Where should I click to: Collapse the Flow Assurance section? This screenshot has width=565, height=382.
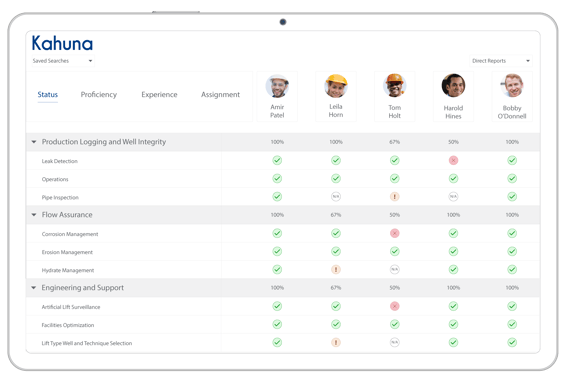pos(34,215)
